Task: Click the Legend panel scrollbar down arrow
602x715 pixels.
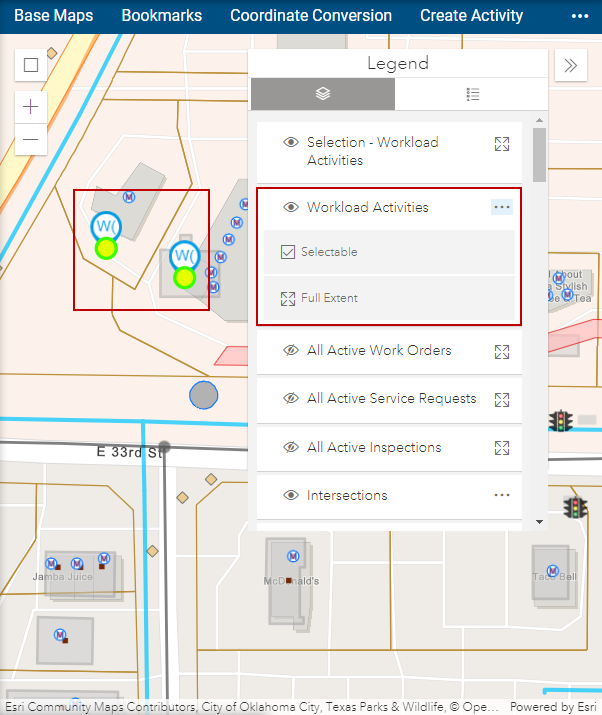Action: [540, 521]
